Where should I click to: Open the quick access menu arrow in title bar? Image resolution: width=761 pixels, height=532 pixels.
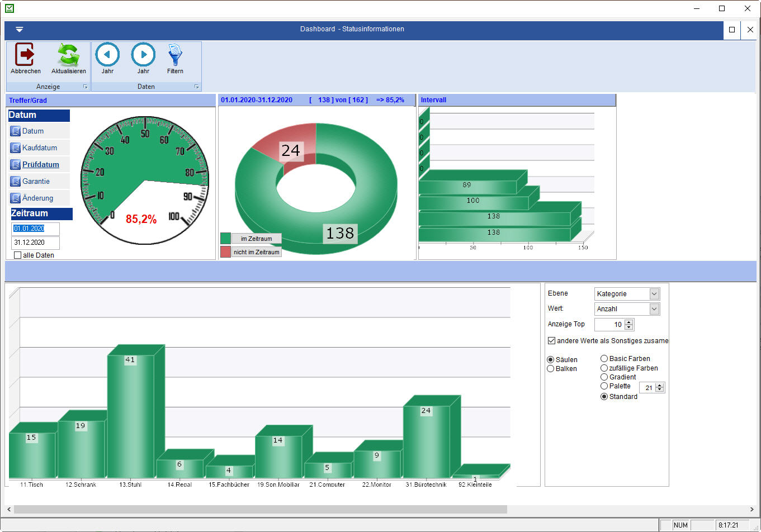tap(20, 30)
